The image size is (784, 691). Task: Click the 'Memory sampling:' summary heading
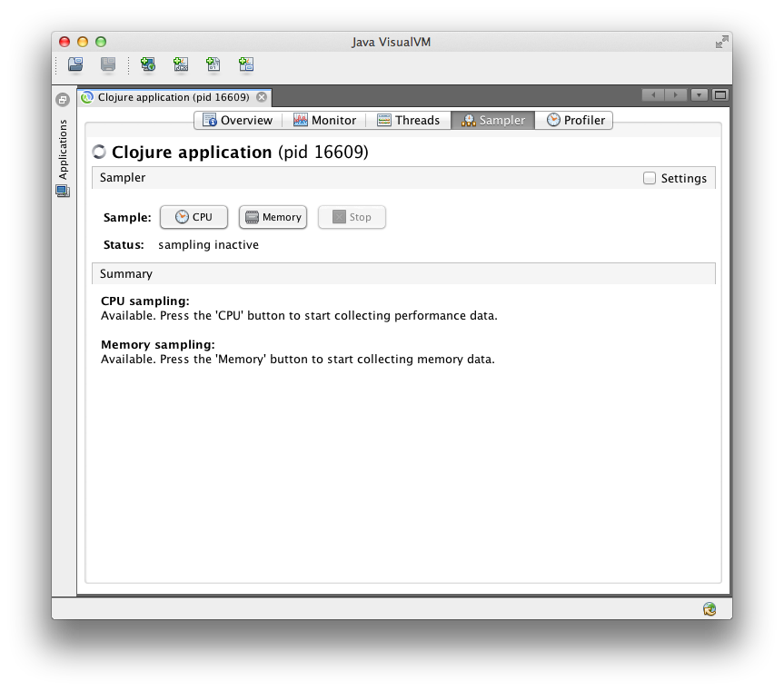pos(158,345)
